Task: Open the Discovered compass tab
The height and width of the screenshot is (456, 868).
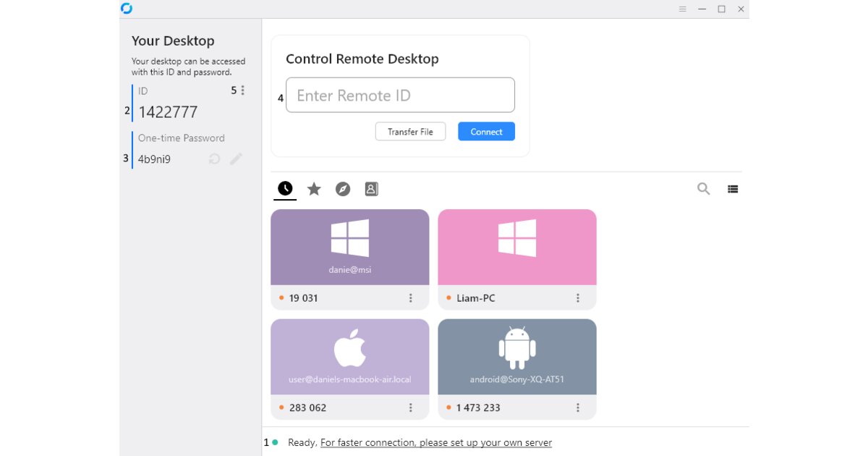Action: click(x=343, y=189)
